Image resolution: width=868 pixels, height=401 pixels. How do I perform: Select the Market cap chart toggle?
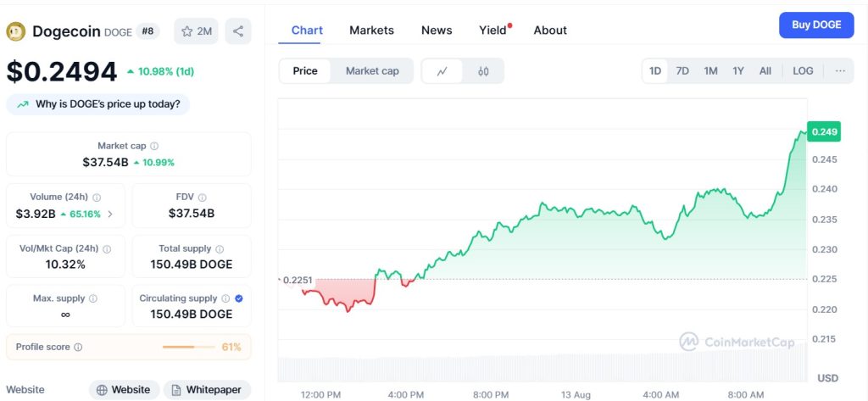(x=372, y=71)
